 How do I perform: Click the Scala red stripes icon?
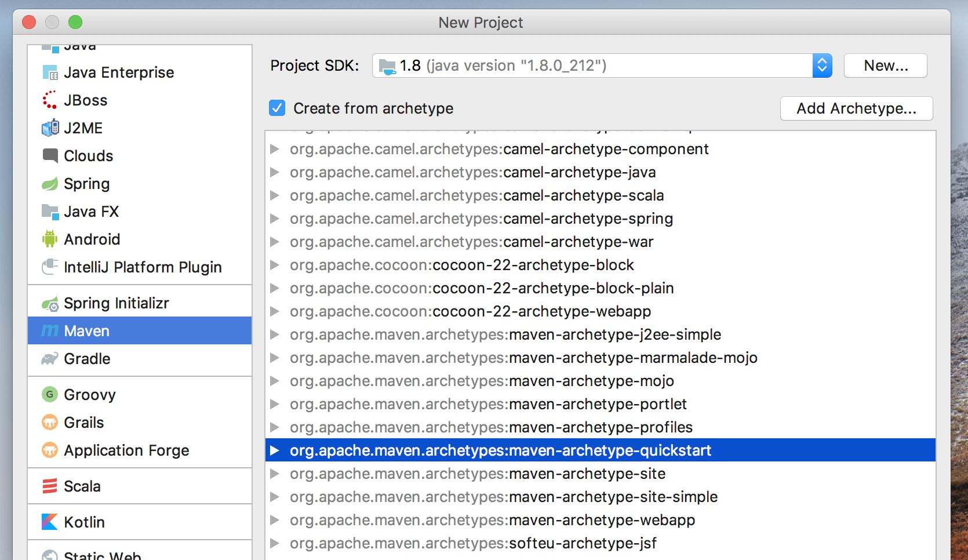[50, 486]
